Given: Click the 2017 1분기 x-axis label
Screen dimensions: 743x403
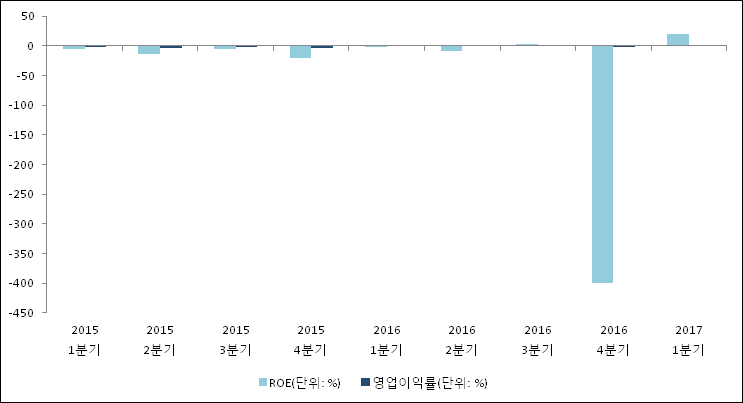Looking at the screenshot, I should (x=689, y=340).
